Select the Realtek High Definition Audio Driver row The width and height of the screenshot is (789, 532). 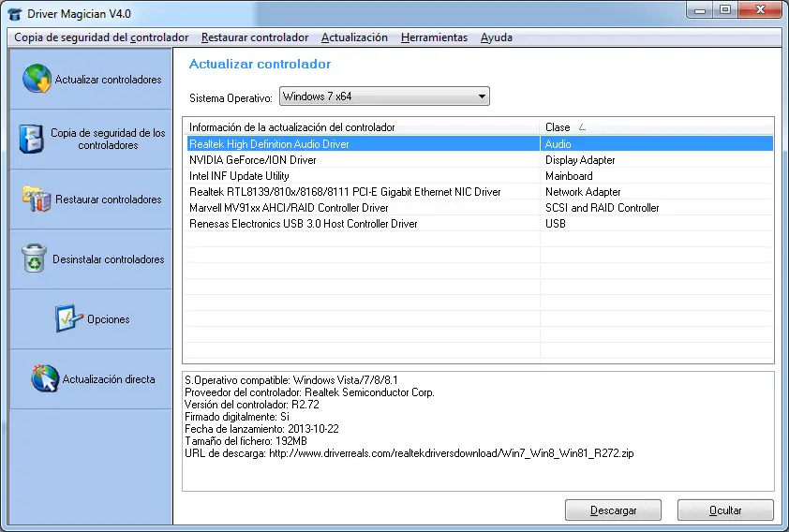coord(480,144)
